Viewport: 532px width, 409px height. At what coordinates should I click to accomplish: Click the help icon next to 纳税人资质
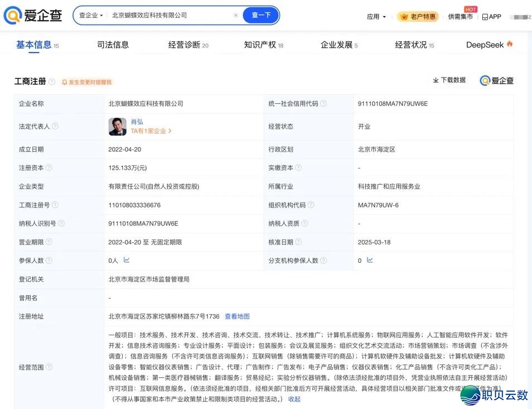click(304, 223)
